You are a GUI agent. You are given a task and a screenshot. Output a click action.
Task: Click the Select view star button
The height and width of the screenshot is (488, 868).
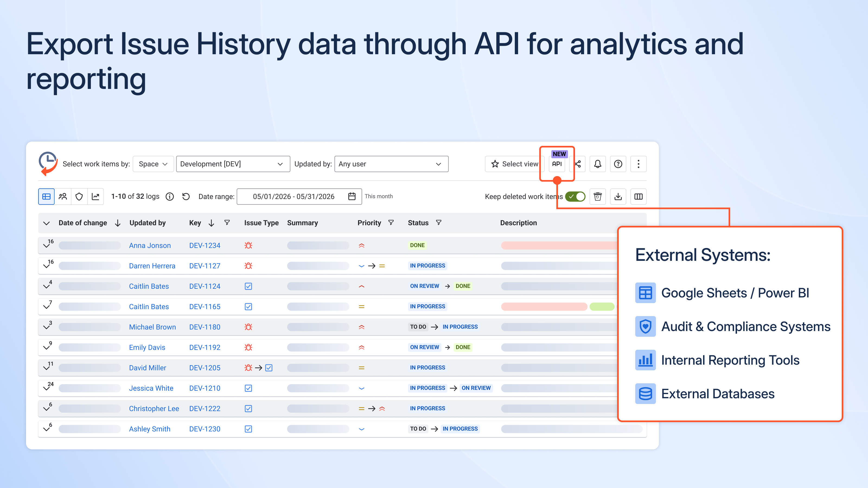(x=515, y=164)
